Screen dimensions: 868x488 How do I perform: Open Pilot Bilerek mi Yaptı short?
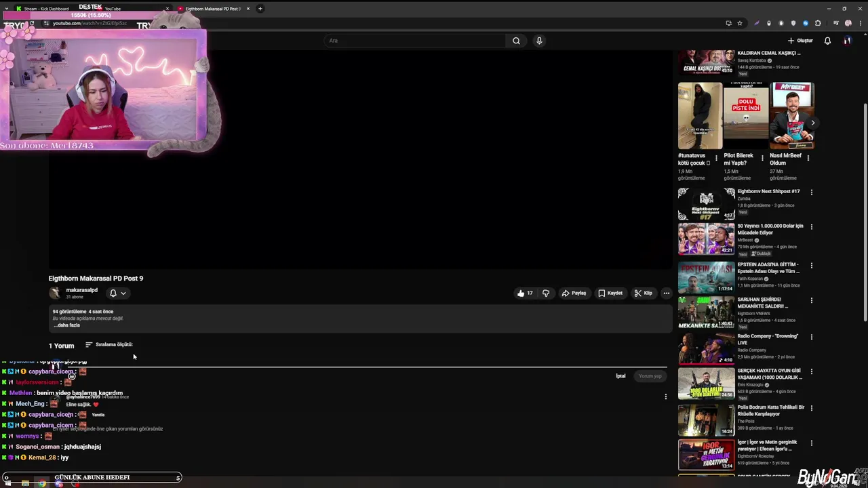[x=746, y=116]
